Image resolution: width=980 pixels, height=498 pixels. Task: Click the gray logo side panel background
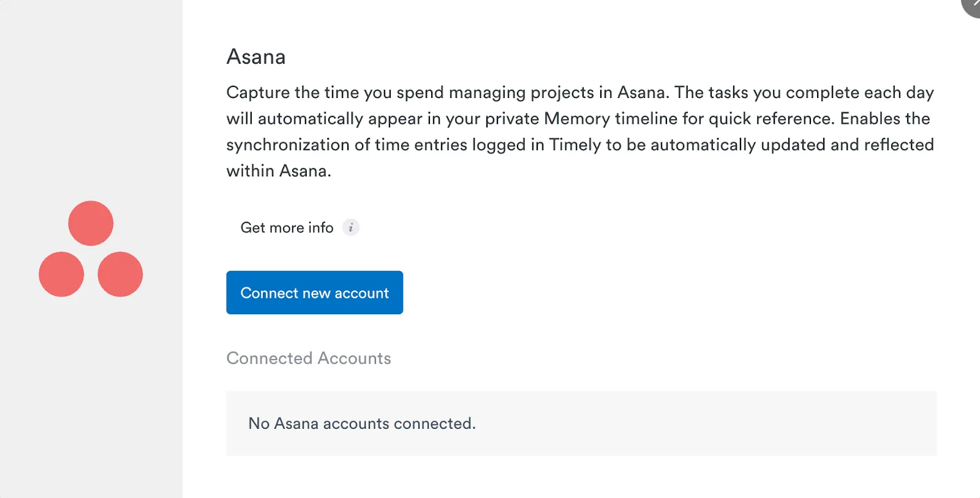point(91,398)
